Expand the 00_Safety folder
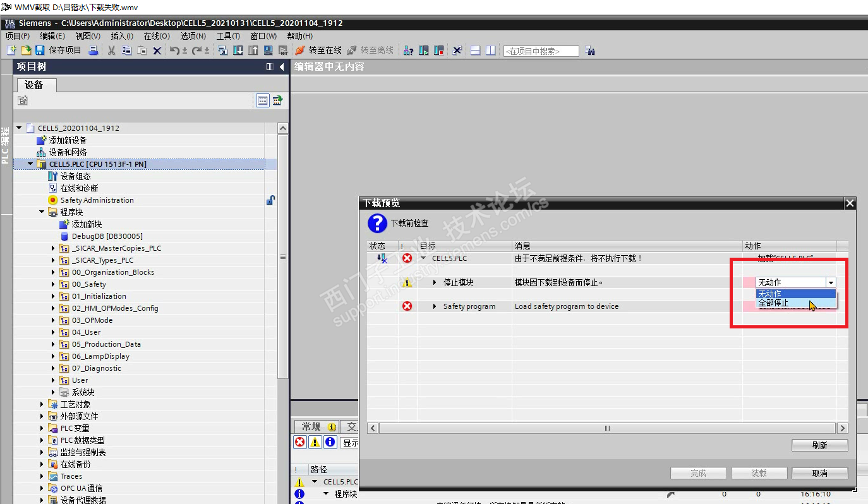 coord(53,284)
